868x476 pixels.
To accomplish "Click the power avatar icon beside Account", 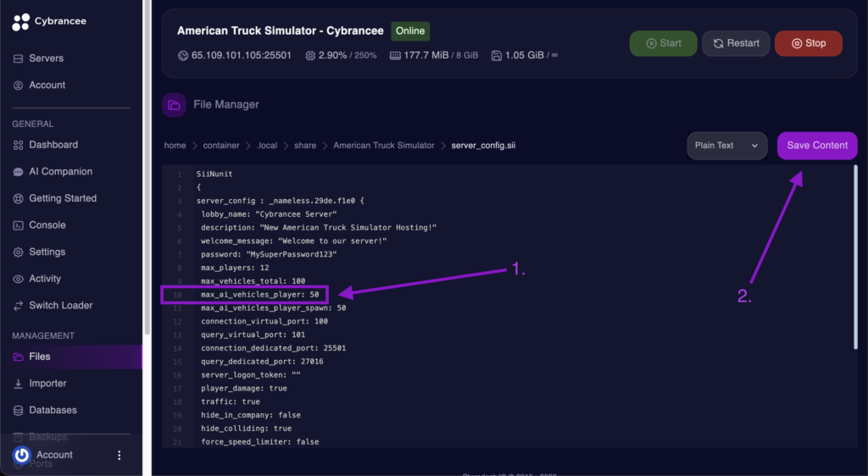I will 21,455.
